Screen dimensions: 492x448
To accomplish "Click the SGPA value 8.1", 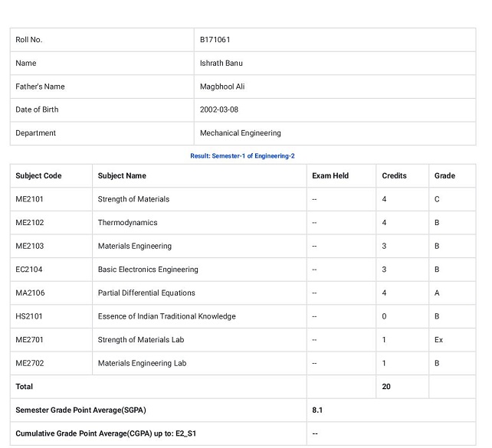I will click(x=317, y=410).
